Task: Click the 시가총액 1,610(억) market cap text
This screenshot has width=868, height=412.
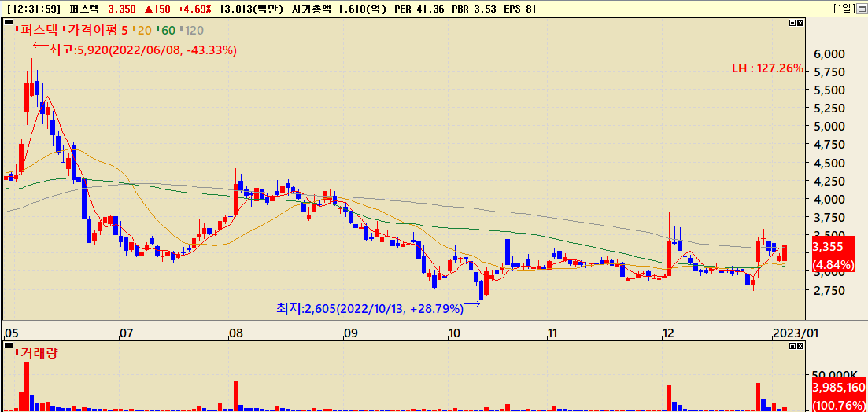Action: click(340, 9)
